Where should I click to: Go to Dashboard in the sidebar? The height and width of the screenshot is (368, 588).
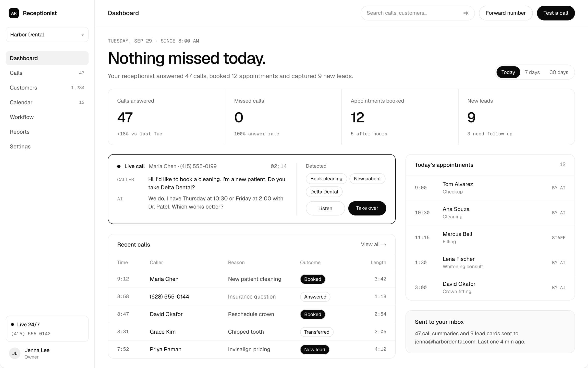(47, 58)
